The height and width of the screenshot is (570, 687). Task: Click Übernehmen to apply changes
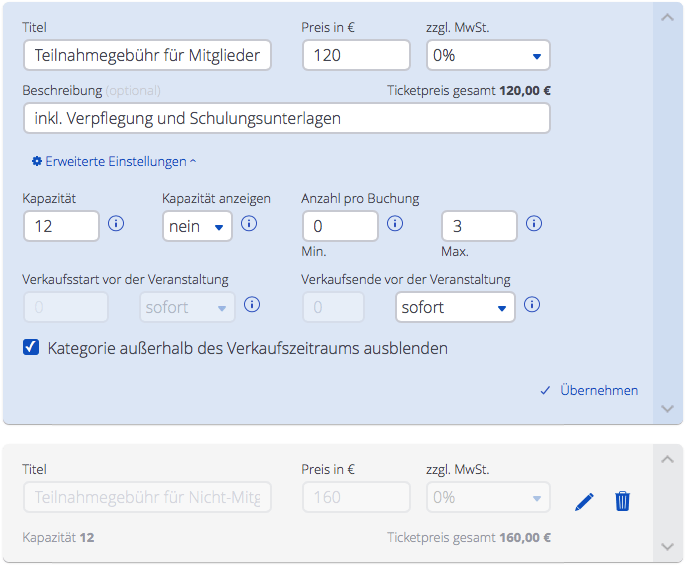tap(589, 391)
